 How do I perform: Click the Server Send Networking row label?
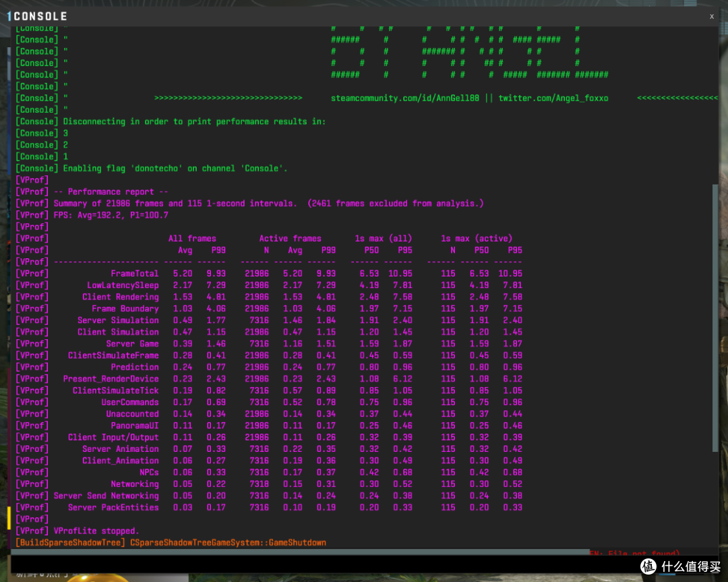click(x=106, y=496)
